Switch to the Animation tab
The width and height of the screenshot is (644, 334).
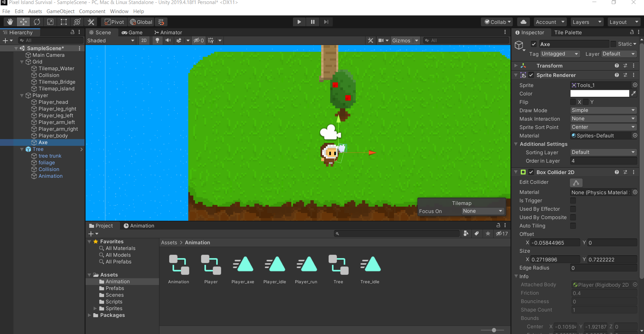coord(139,225)
